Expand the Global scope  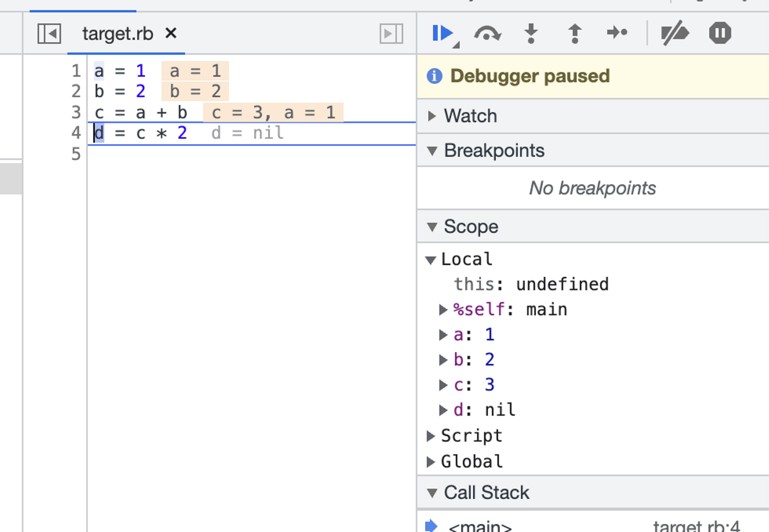pyautogui.click(x=431, y=461)
